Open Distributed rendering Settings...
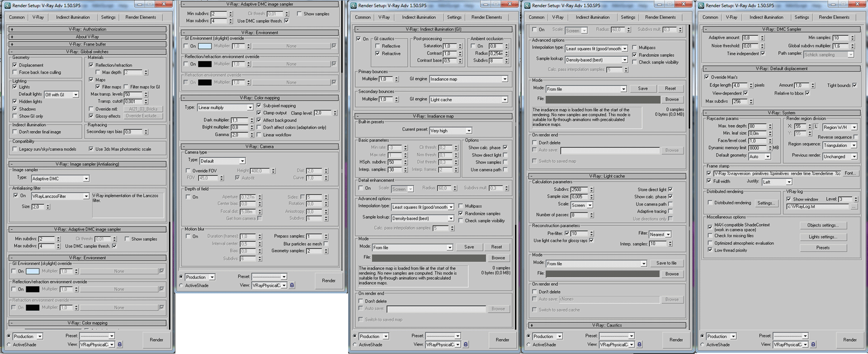 coord(765,203)
